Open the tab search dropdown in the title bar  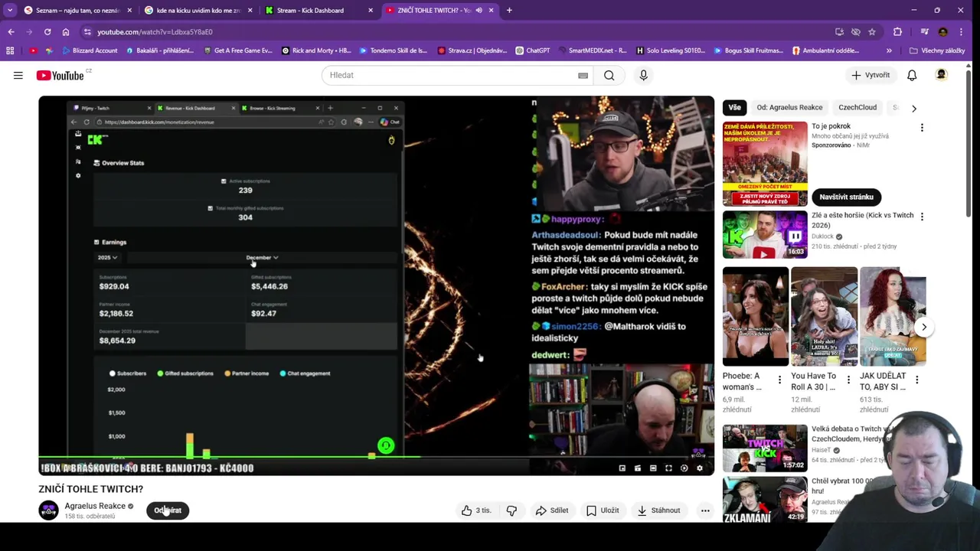10,10
